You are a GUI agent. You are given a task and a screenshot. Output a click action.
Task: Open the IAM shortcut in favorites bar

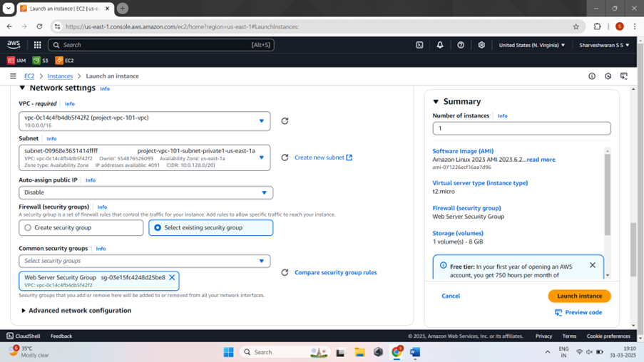pyautogui.click(x=16, y=61)
